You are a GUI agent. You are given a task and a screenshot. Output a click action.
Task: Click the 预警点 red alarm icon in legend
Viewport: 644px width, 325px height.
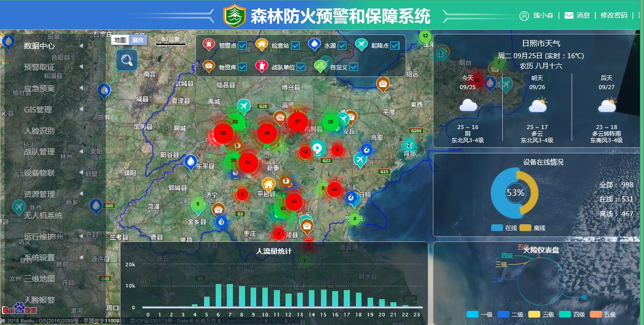pyautogui.click(x=209, y=44)
